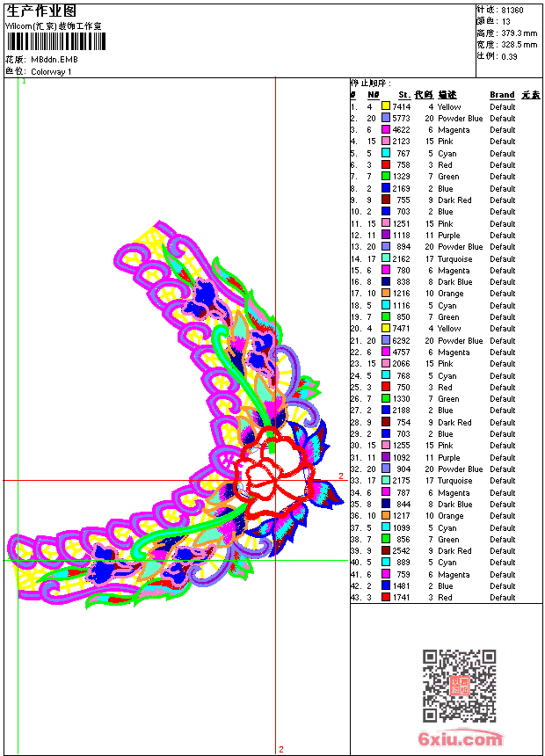Click the St. column header
545x756 pixels.
404,95
